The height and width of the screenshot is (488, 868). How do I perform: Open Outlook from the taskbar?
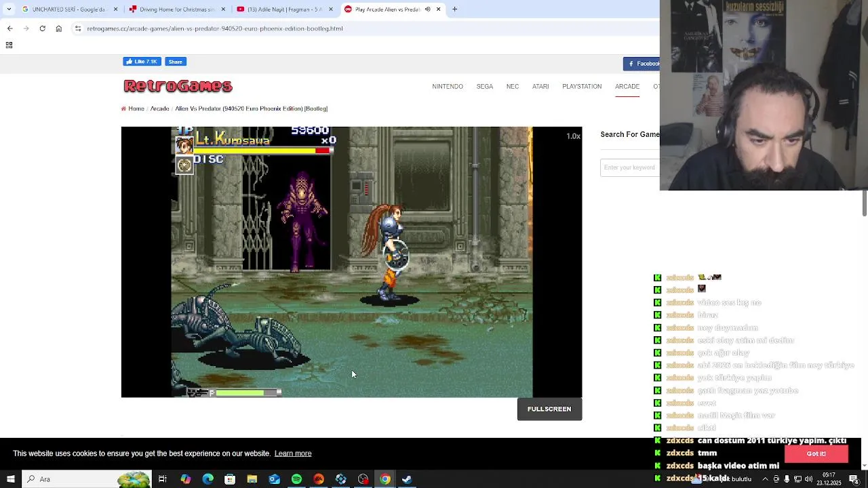(274, 479)
